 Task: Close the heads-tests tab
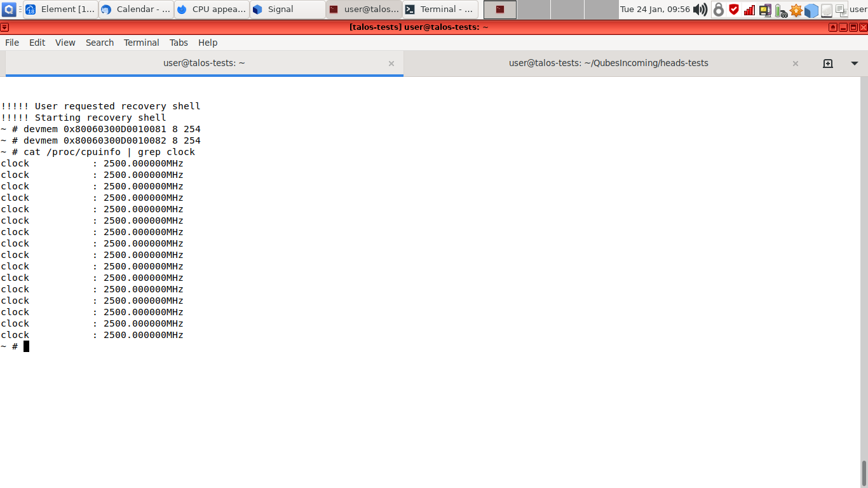[x=796, y=64]
